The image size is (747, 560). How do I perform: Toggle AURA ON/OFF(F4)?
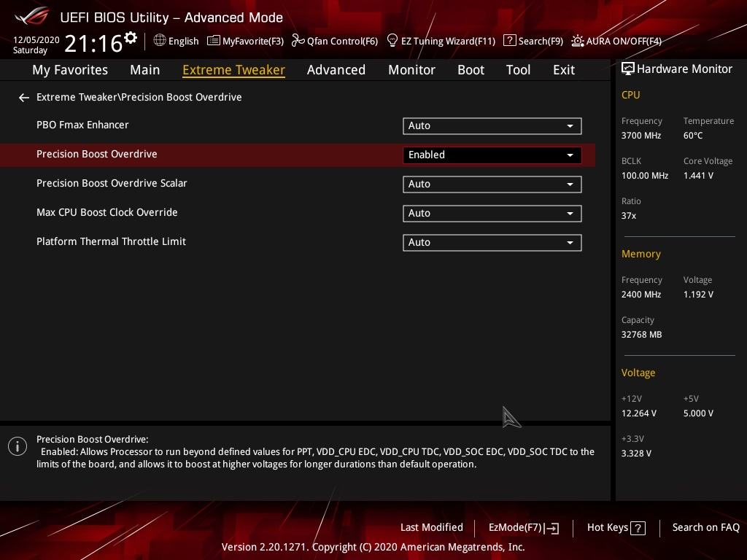click(616, 41)
